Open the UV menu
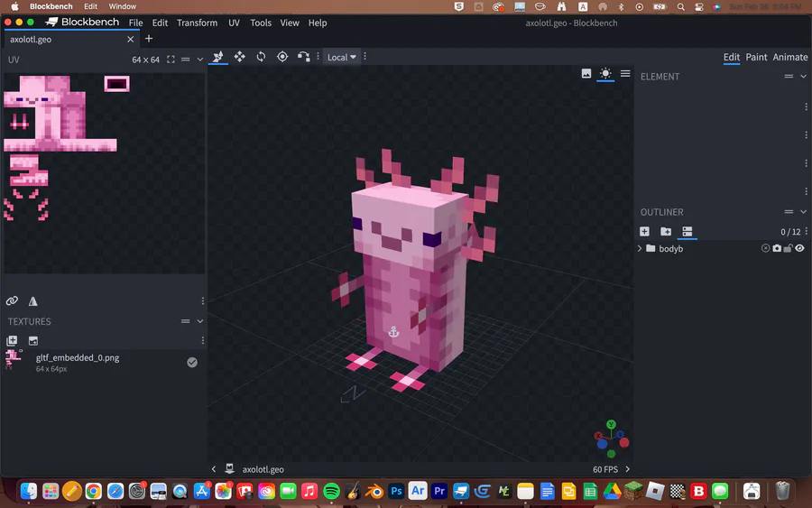Image resolution: width=812 pixels, height=508 pixels. pyautogui.click(x=234, y=23)
